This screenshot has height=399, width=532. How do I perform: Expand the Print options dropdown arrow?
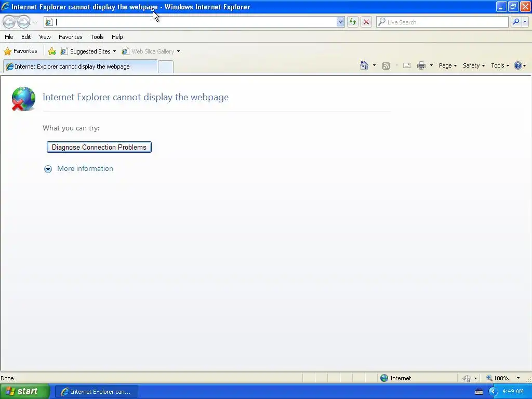point(431,65)
